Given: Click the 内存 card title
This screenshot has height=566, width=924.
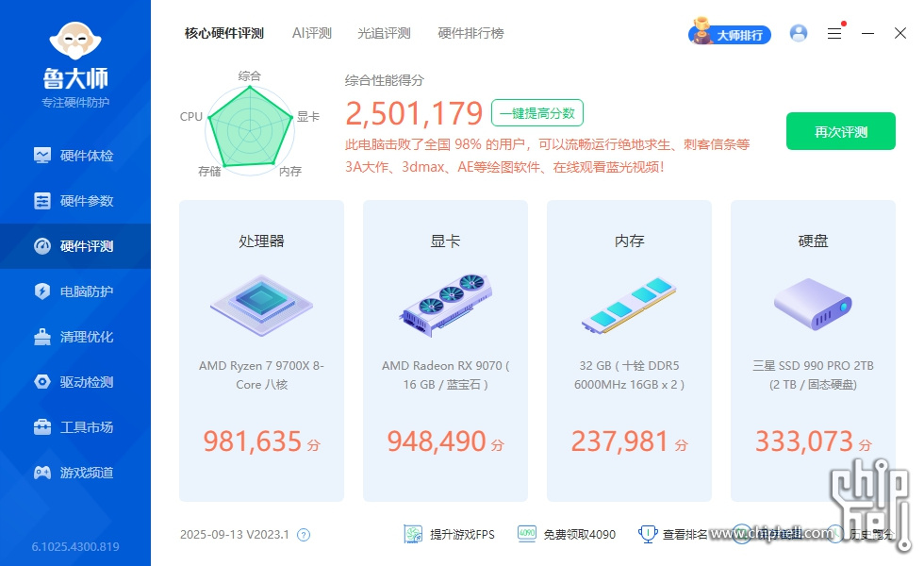Looking at the screenshot, I should coord(630,241).
